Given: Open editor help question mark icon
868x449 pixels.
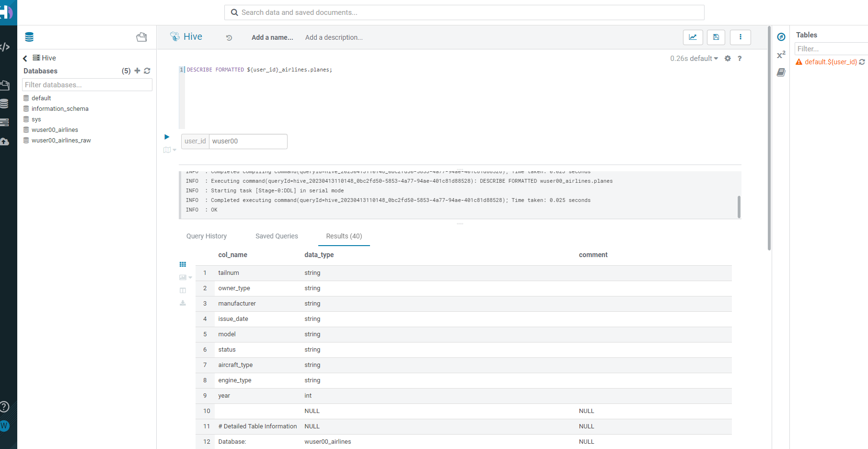Looking at the screenshot, I should [x=740, y=59].
